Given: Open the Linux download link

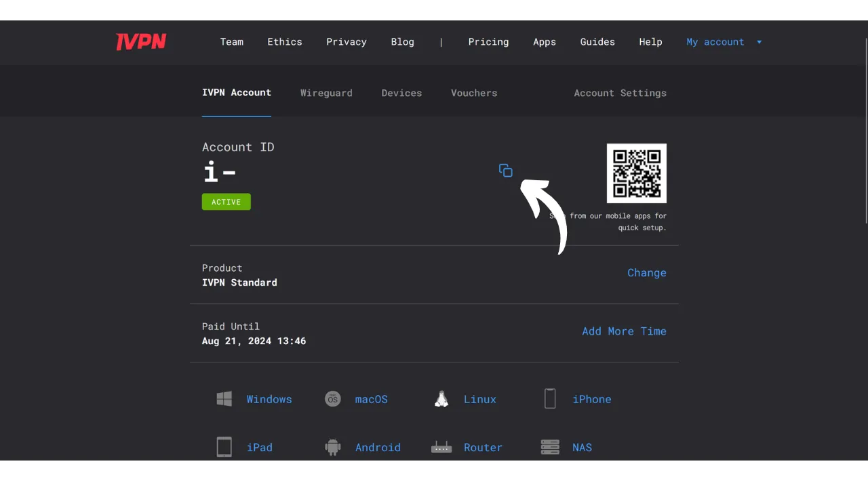Looking at the screenshot, I should click(x=480, y=400).
